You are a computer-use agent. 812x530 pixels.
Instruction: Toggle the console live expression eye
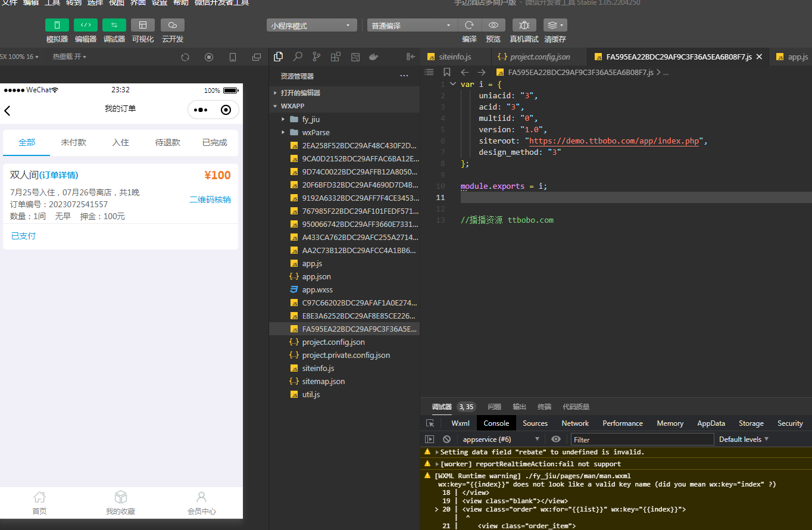pos(556,439)
